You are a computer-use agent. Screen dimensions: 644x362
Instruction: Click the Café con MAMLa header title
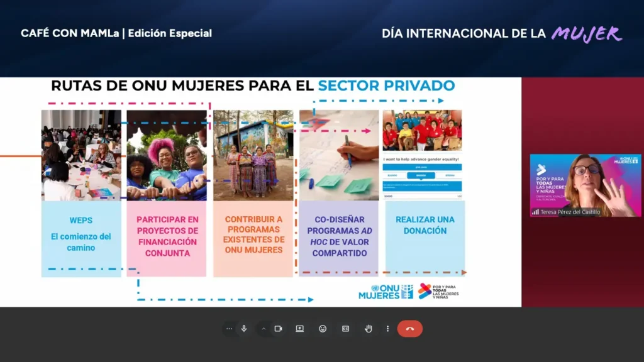click(x=116, y=33)
